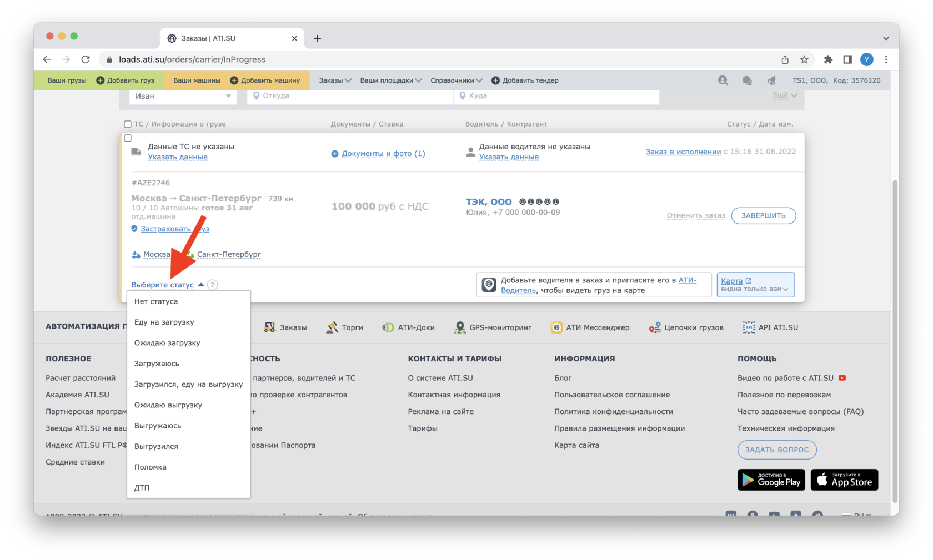The height and width of the screenshot is (560, 933).
Task: Toggle the select-all checkbox in table header
Action: pos(128,124)
